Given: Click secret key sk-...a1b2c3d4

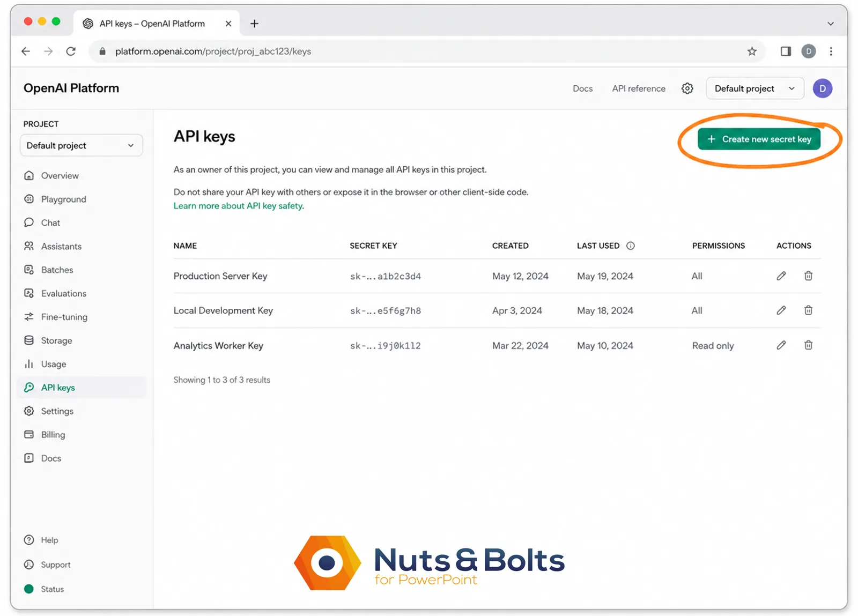Looking at the screenshot, I should tap(386, 277).
